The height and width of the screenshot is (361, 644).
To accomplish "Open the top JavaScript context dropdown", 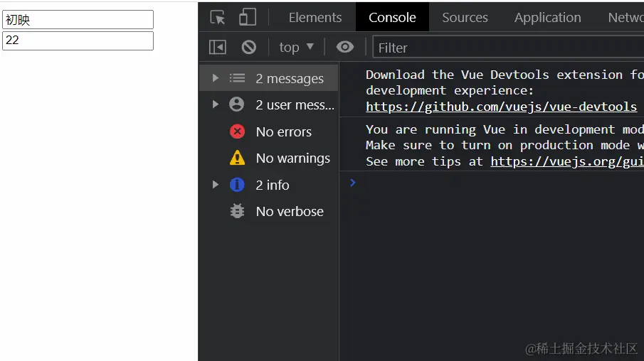I will tap(296, 47).
